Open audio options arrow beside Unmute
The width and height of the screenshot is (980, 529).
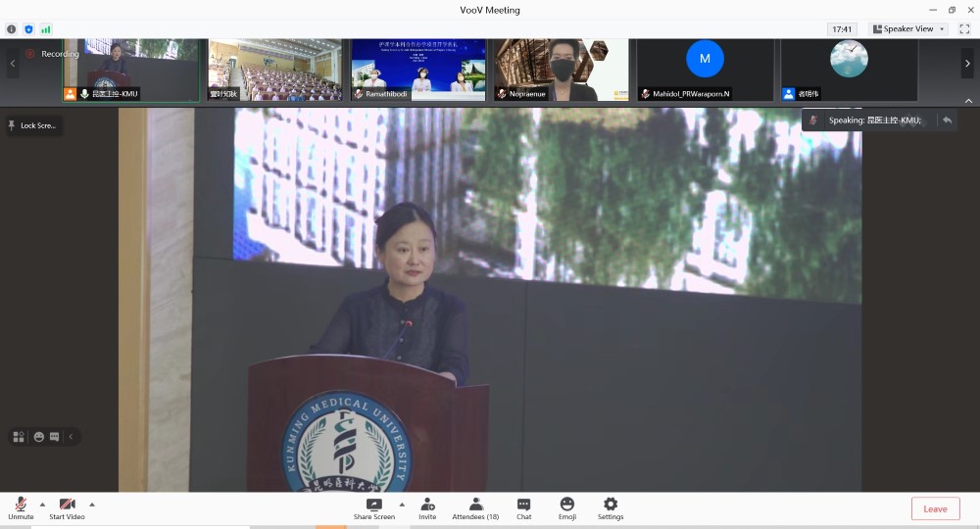click(42, 504)
